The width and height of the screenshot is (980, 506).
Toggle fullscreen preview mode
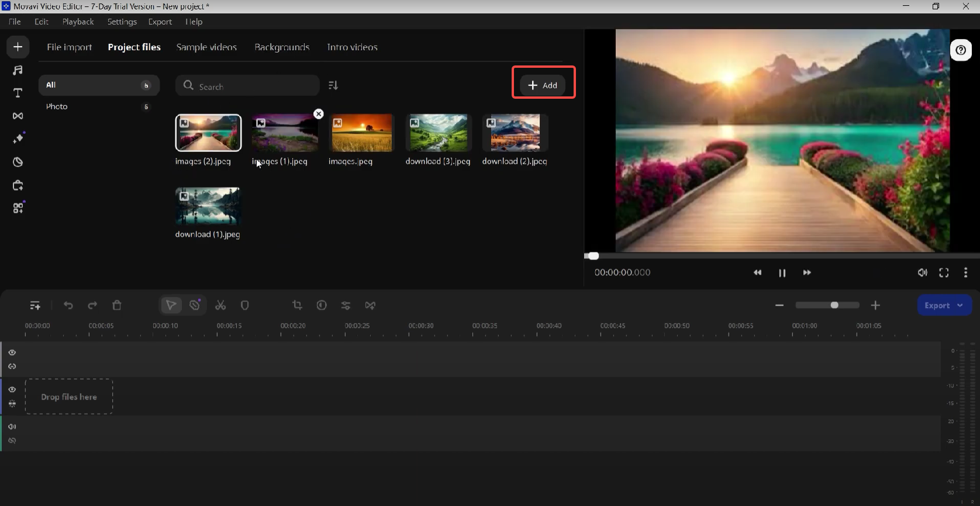point(944,273)
